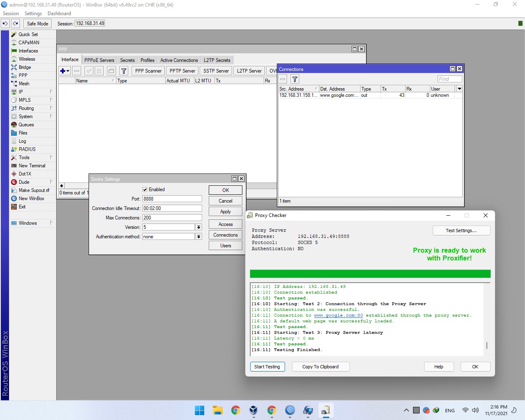
Task: Open RADIUS in the sidebar
Action: (x=27, y=149)
